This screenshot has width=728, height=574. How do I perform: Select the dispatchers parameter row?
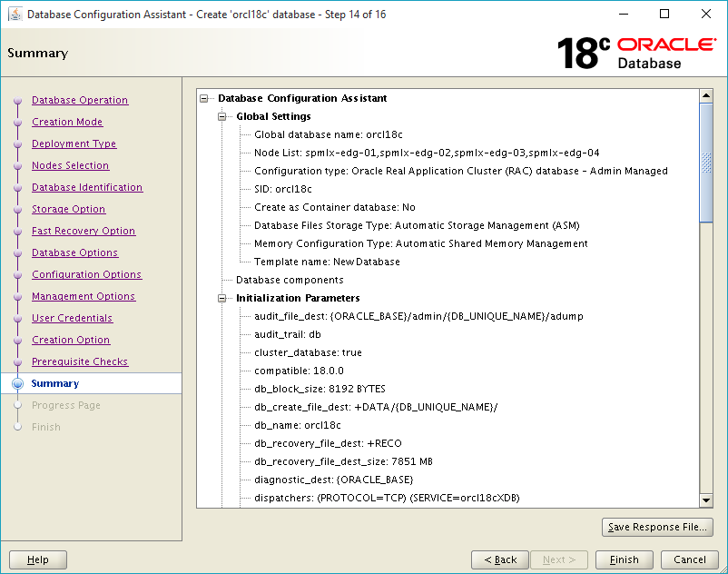(387, 498)
